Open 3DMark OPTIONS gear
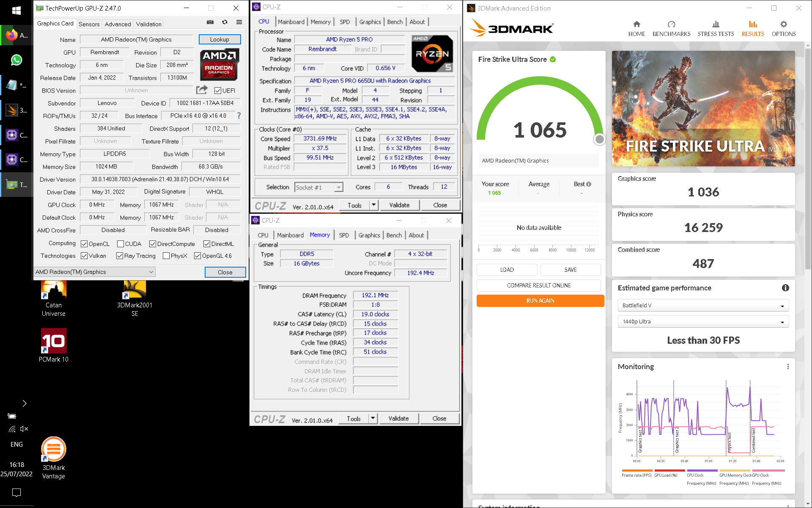This screenshot has width=812, height=508. [x=784, y=29]
